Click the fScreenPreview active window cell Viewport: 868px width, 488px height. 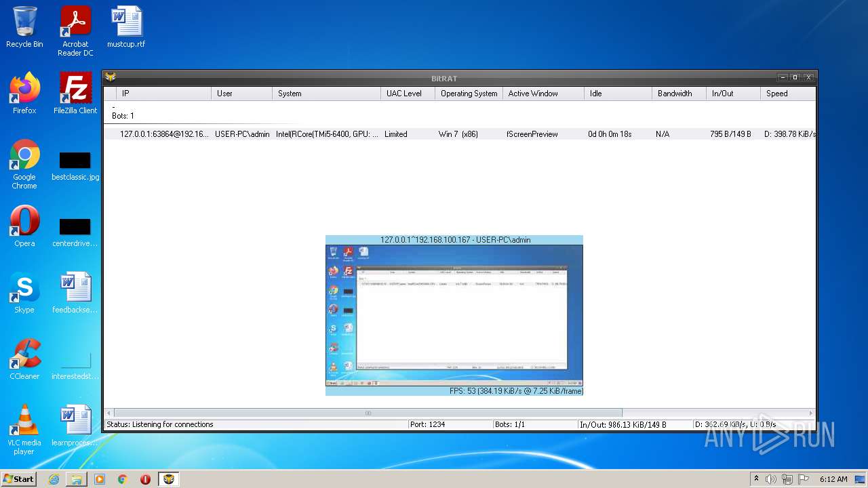[x=532, y=134]
